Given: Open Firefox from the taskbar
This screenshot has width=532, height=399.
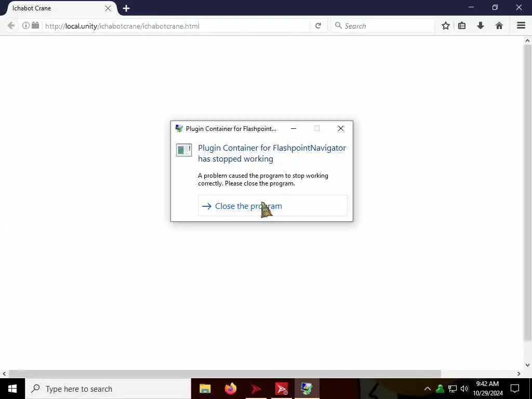Looking at the screenshot, I should 230,389.
